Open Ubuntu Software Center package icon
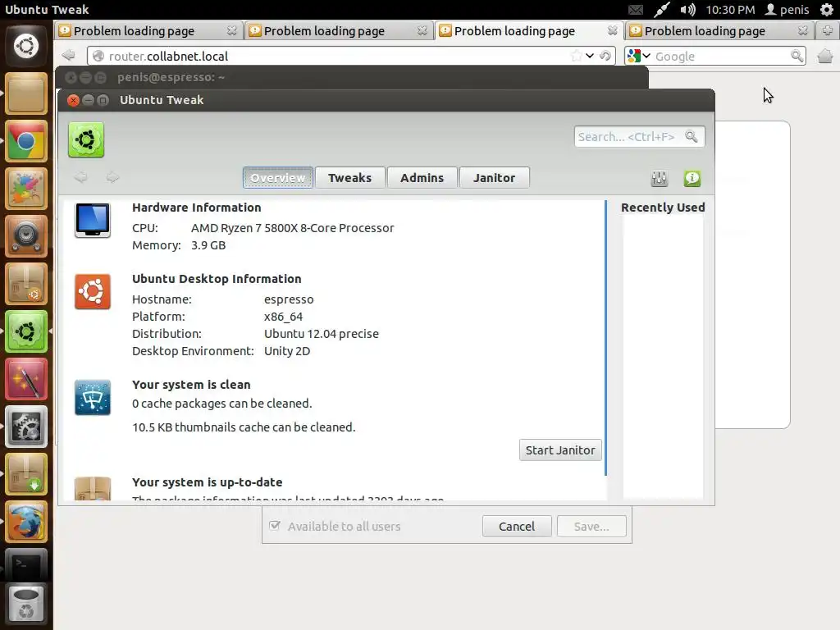The image size is (840, 630). tap(25, 285)
